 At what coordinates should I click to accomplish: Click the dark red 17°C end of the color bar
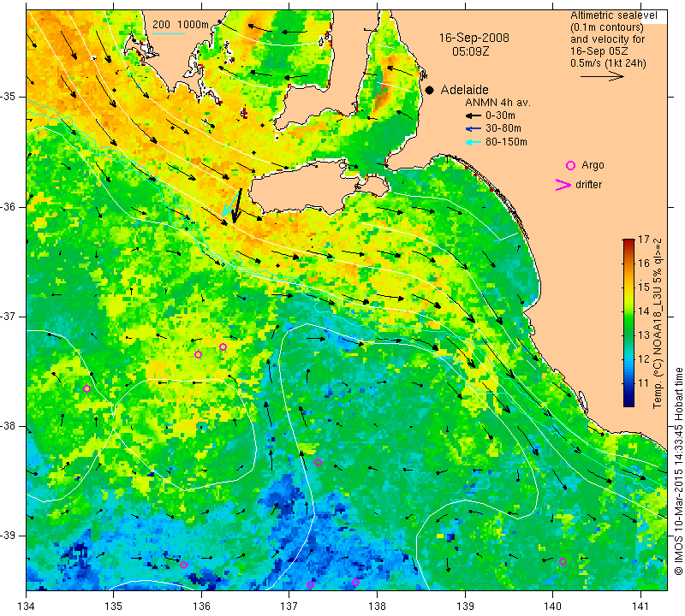[628, 242]
